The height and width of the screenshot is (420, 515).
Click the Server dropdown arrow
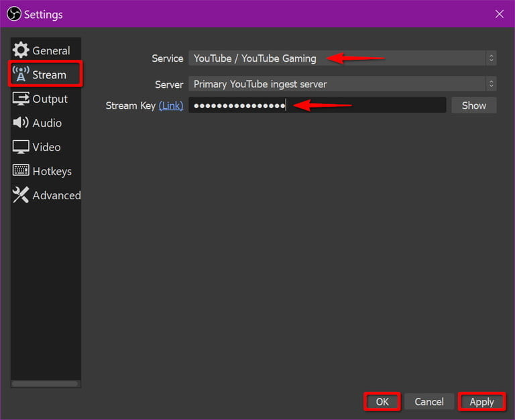(x=491, y=84)
